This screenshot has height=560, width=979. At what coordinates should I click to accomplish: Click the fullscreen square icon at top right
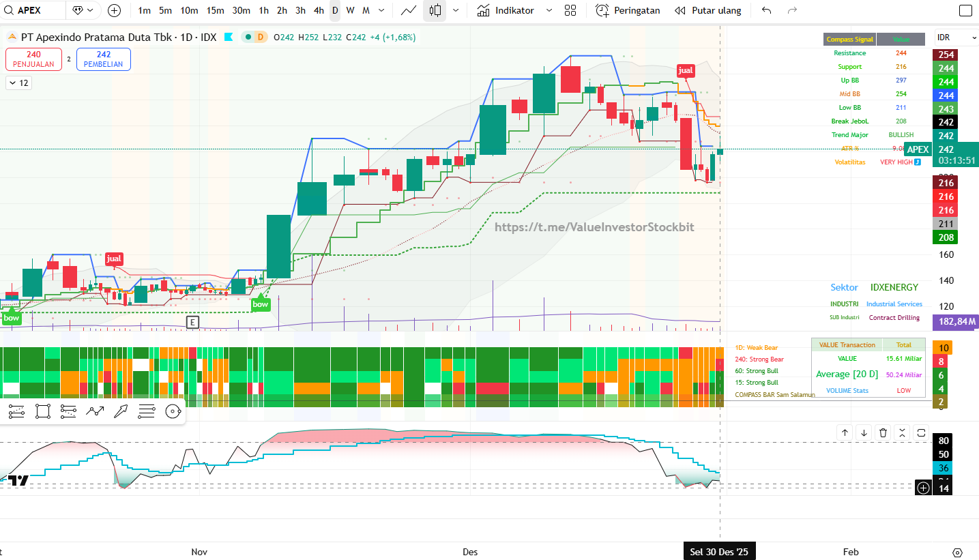[x=965, y=10]
